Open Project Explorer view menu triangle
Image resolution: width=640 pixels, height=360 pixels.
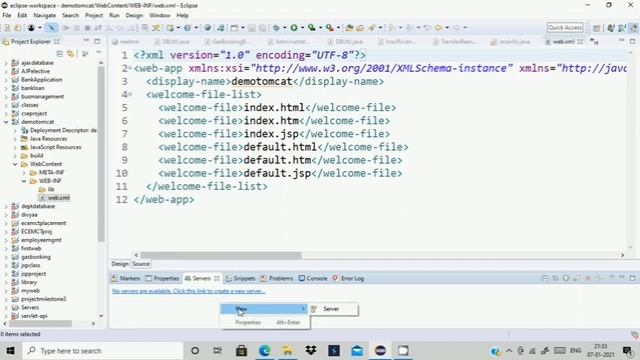tap(98, 53)
